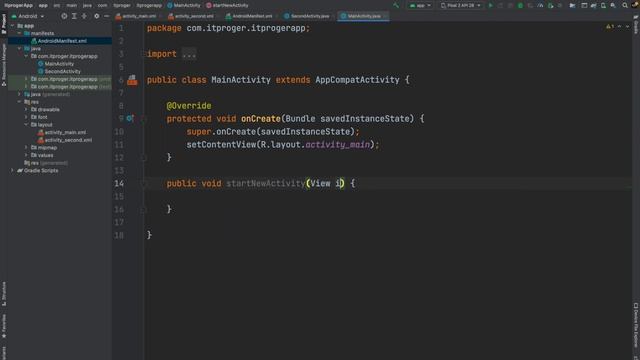The width and height of the screenshot is (640, 360).
Task: Open the Project tool window side tab
Action: (4, 24)
